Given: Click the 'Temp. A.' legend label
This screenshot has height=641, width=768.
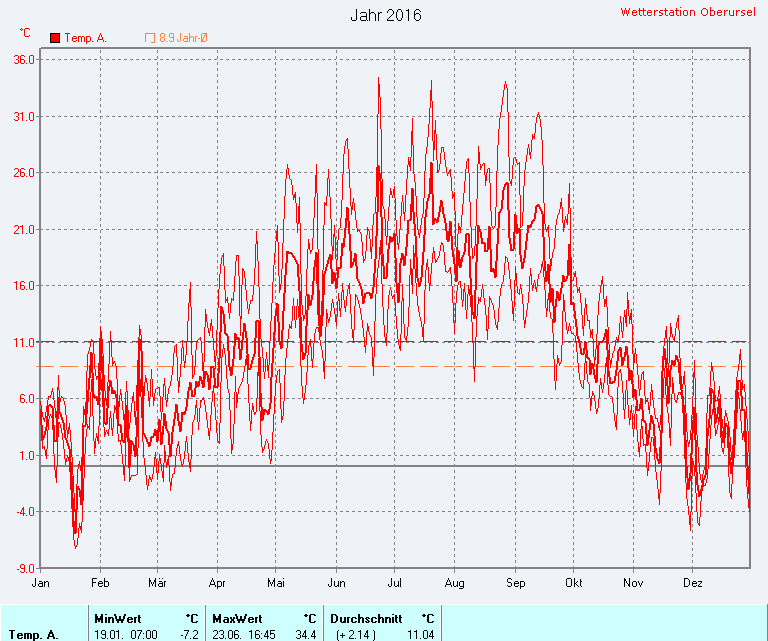Looking at the screenshot, I should pyautogui.click(x=86, y=38).
